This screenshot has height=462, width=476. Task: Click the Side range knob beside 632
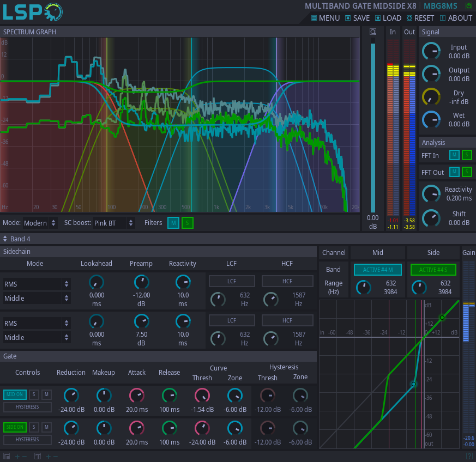pyautogui.click(x=419, y=287)
